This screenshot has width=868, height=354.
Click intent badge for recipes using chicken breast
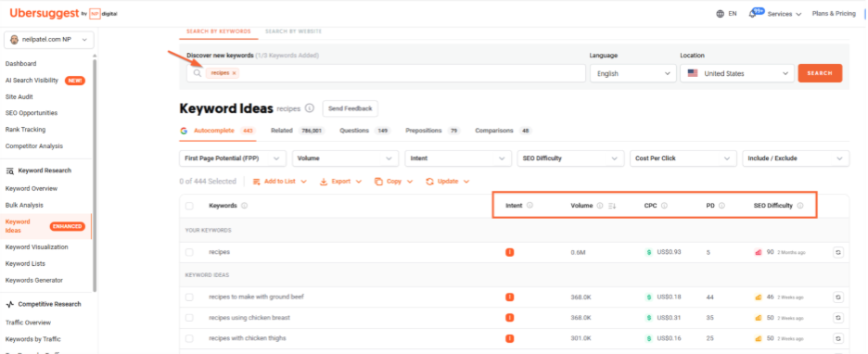510,318
